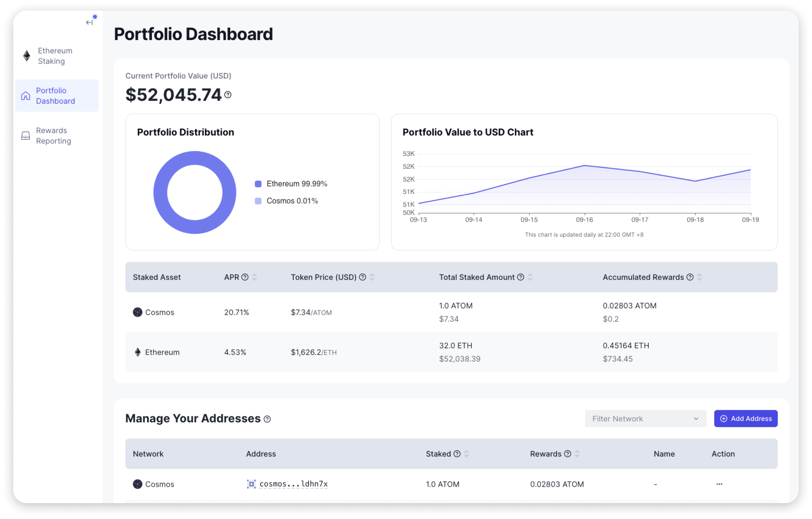Click the purple donut chart ring
The width and height of the screenshot is (812, 519).
tap(161, 193)
